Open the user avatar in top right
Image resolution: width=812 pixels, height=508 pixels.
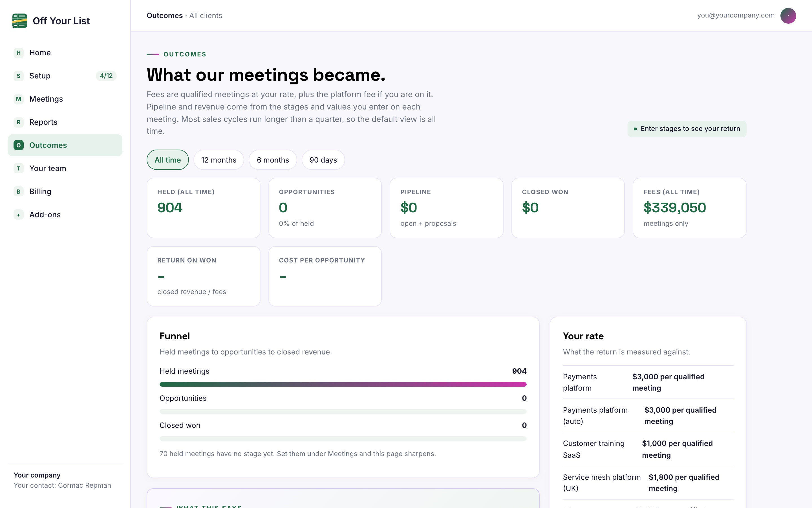[x=788, y=16]
